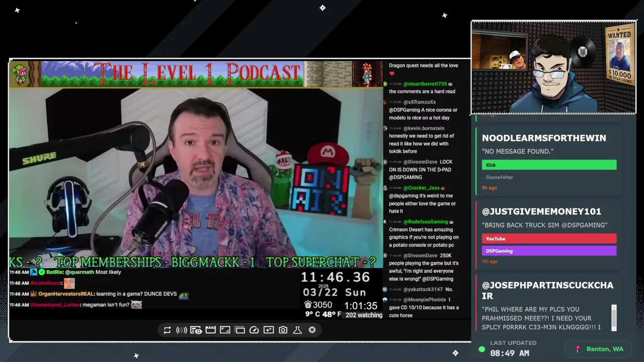This screenshot has width=644, height=362.
Task: Click the BotRix badge icon
Action: click(x=41, y=272)
